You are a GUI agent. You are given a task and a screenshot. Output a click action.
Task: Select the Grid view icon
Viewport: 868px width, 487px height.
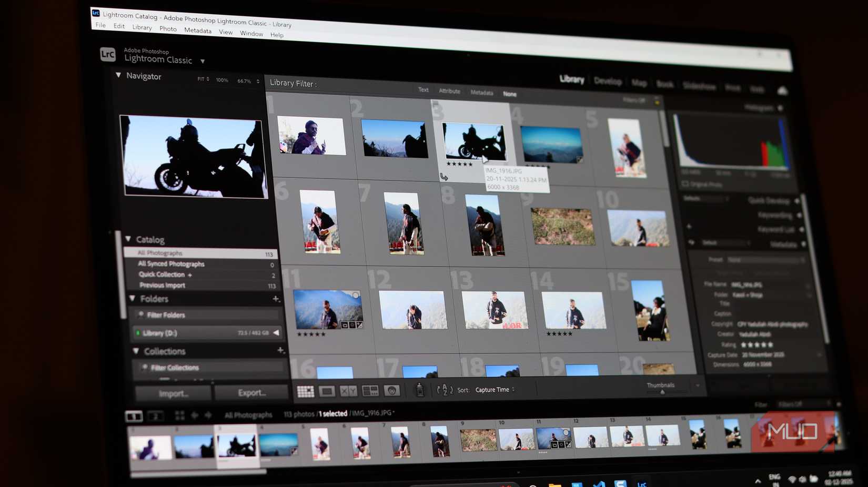click(x=305, y=390)
